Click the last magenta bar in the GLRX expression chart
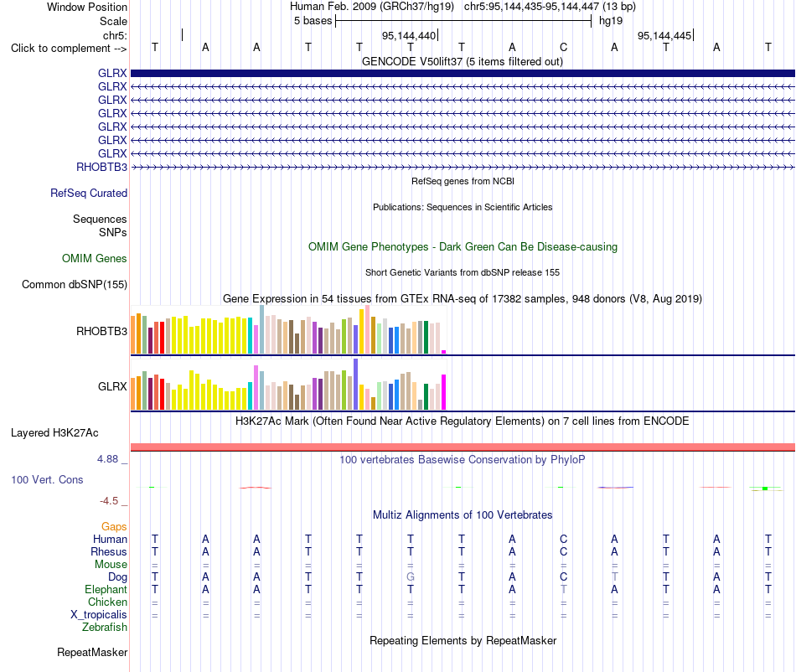The image size is (796, 672). click(444, 392)
